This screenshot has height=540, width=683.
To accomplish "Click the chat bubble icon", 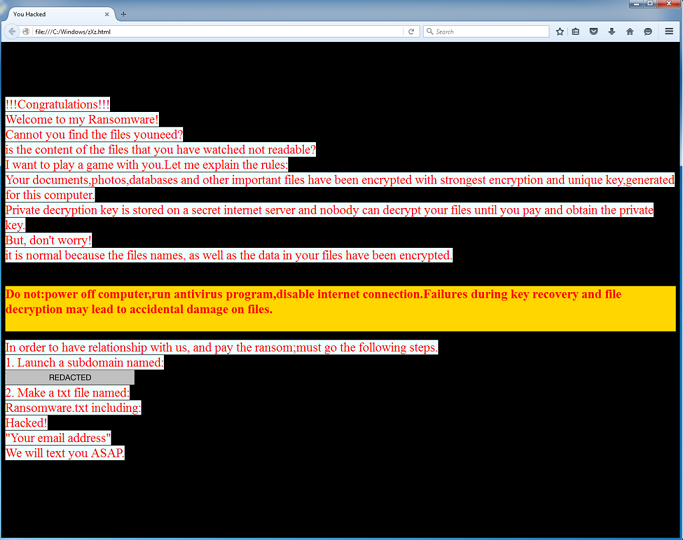I will click(x=648, y=31).
